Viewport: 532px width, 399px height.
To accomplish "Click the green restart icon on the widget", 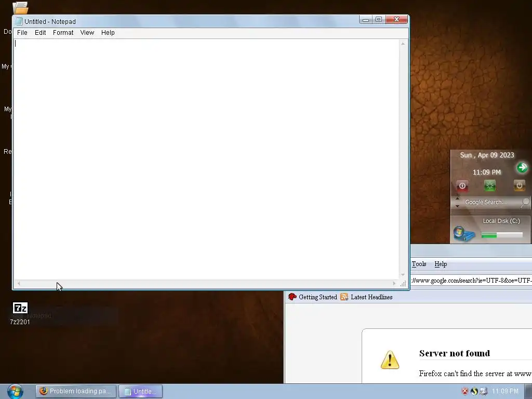I will coord(490,185).
